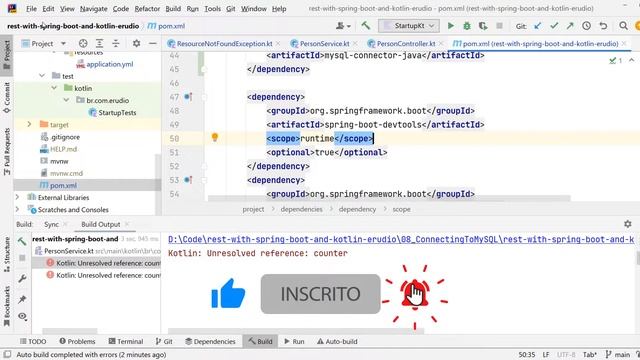The height and width of the screenshot is (360, 640).
Task: Collapse the br.com.erudio package
Action: pyautogui.click(x=66, y=100)
